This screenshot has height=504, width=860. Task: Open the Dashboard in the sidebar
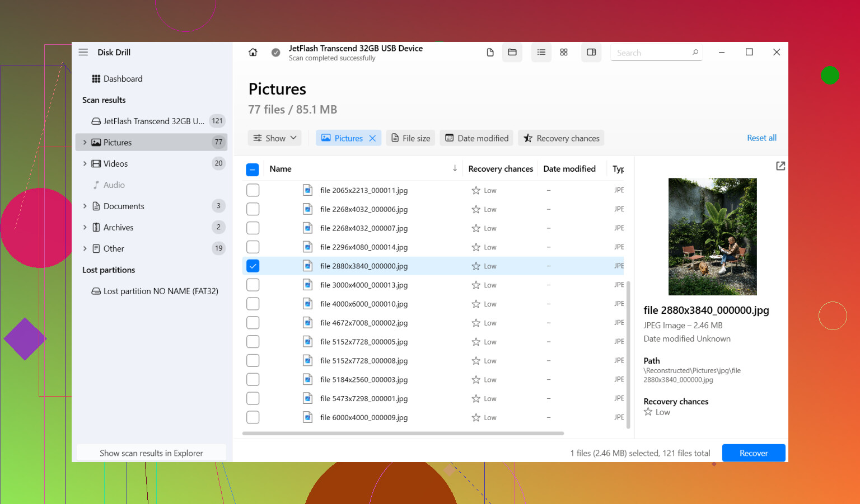117,79
